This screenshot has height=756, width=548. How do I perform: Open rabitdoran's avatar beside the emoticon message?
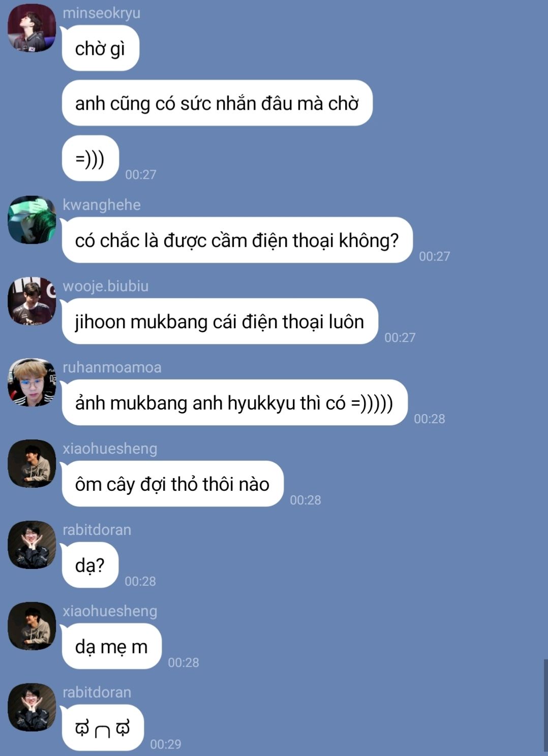click(x=32, y=707)
